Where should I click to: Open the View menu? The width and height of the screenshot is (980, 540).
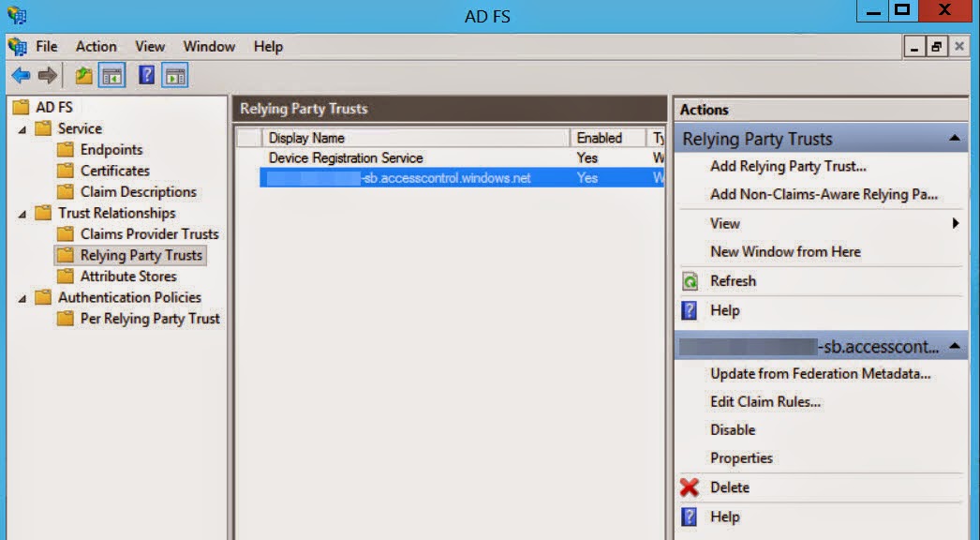(x=150, y=47)
